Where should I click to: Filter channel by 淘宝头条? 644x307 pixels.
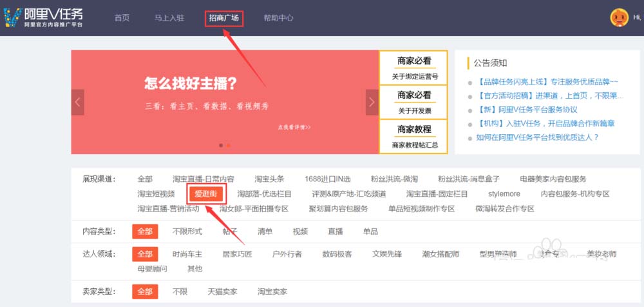[269, 179]
